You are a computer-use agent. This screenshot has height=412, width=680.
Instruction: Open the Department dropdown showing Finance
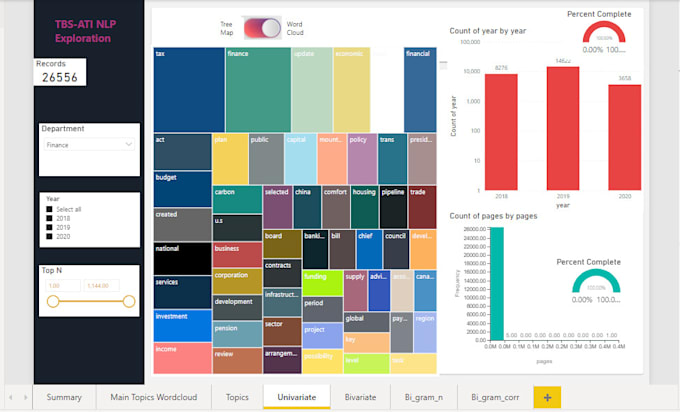click(89, 144)
